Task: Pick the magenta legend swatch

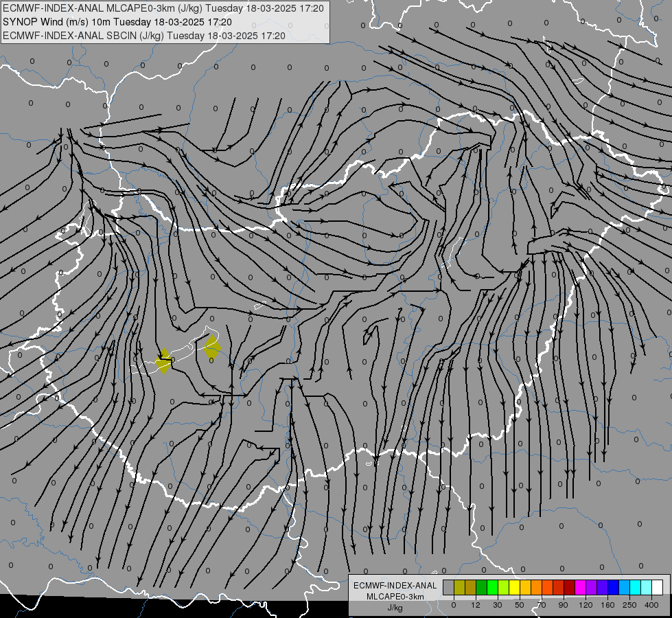Action: point(581,588)
